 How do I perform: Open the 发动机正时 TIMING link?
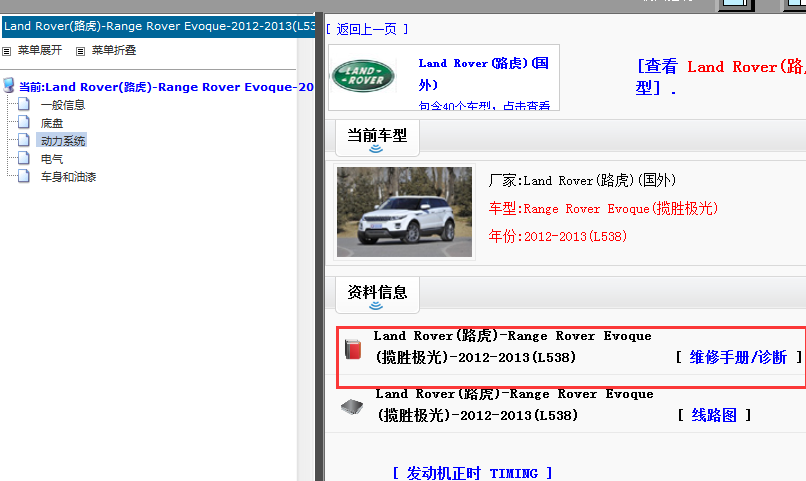coord(472,473)
